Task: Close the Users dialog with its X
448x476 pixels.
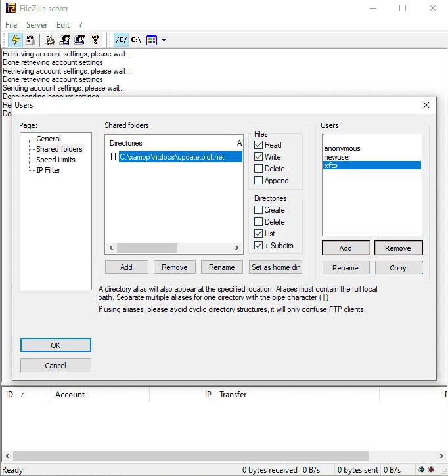Action: coord(426,105)
